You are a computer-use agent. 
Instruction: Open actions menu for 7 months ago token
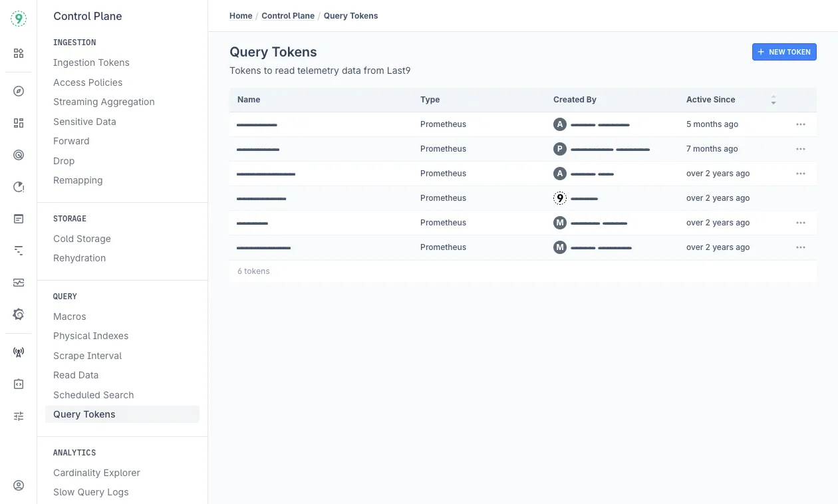(x=801, y=149)
